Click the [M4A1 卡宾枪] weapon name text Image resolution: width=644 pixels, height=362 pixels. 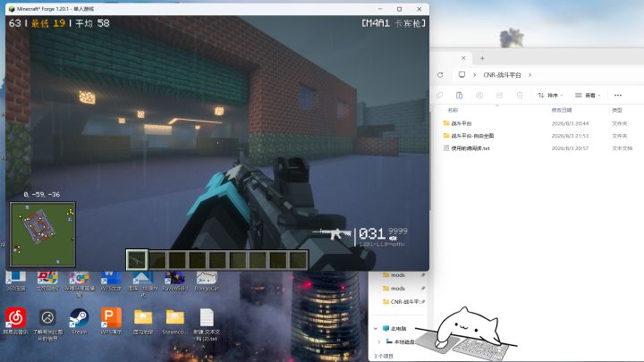(x=394, y=23)
